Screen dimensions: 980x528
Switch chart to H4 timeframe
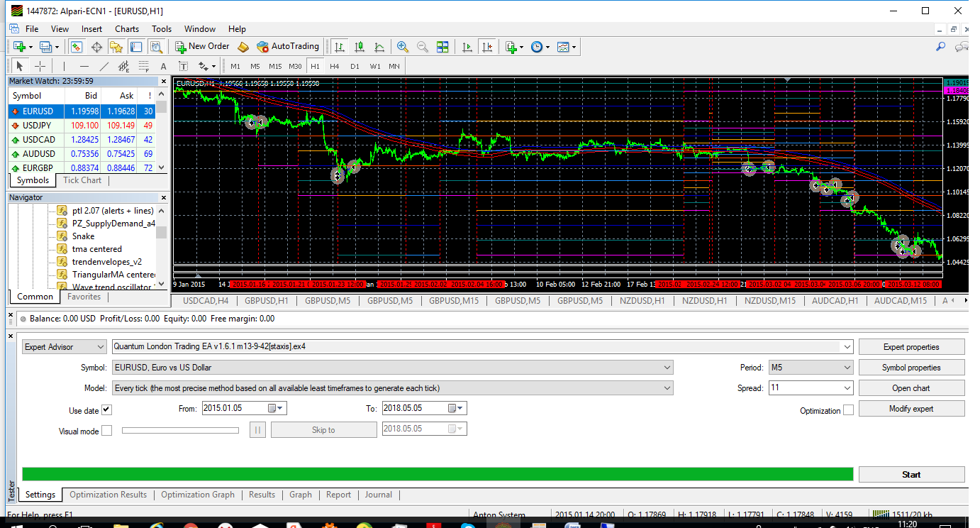(x=335, y=66)
